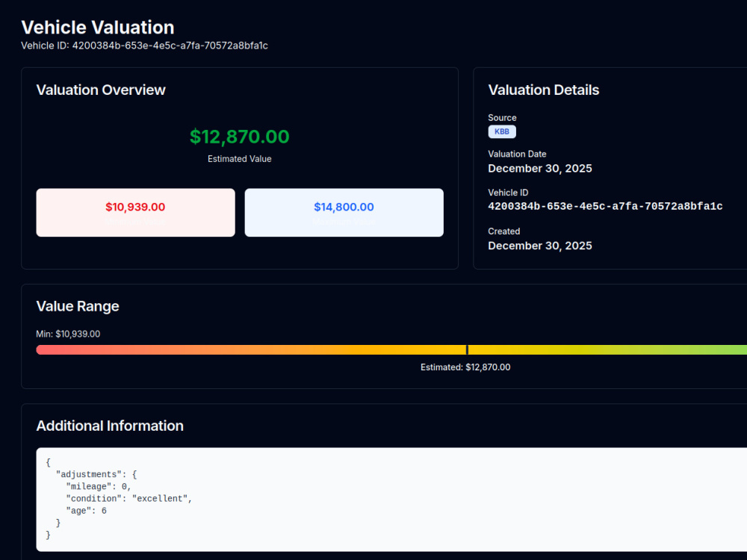Click the "condition": "excellent" line in JSON
This screenshot has height=560, width=747.
coord(129,499)
